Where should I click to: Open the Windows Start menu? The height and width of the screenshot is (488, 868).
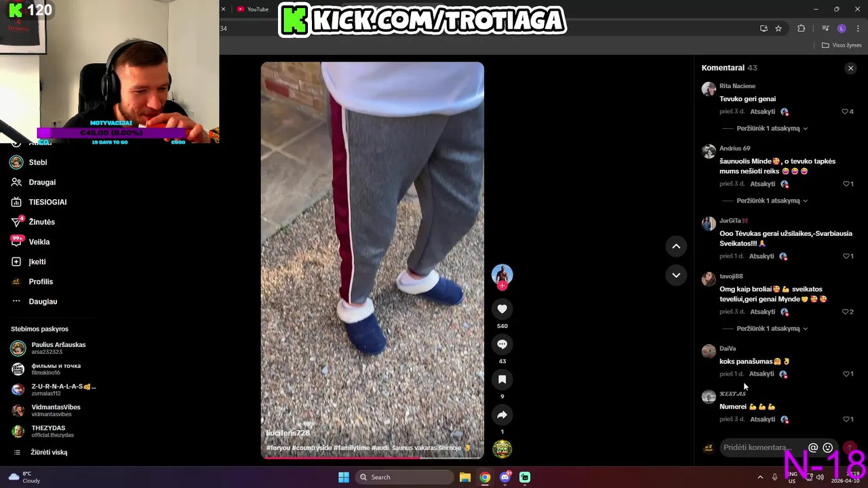344,477
